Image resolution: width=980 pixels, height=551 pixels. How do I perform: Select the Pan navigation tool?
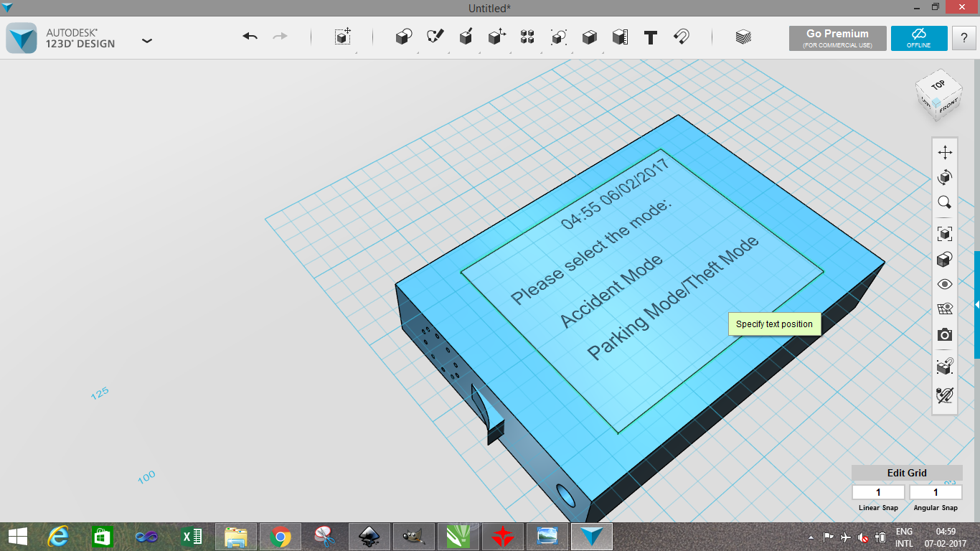click(945, 152)
